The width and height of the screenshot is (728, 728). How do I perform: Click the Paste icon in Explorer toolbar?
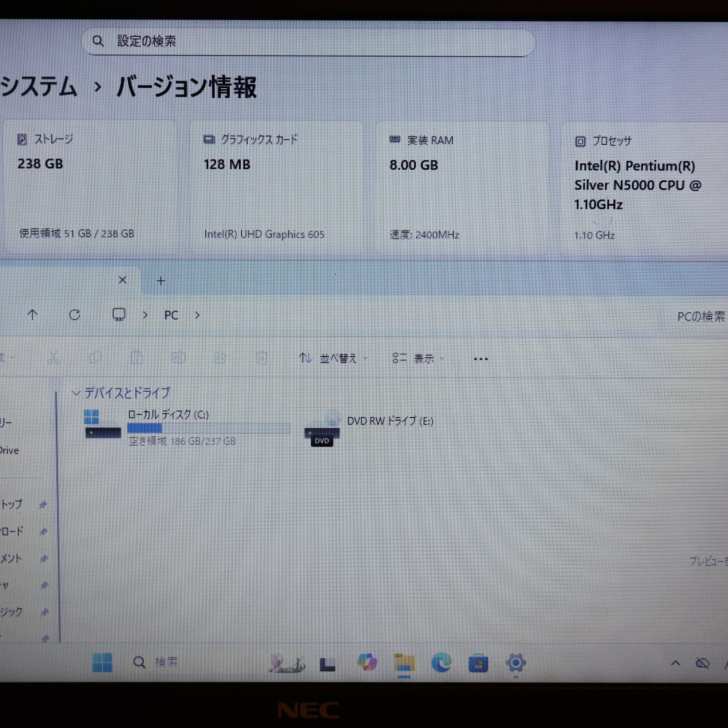[136, 359]
